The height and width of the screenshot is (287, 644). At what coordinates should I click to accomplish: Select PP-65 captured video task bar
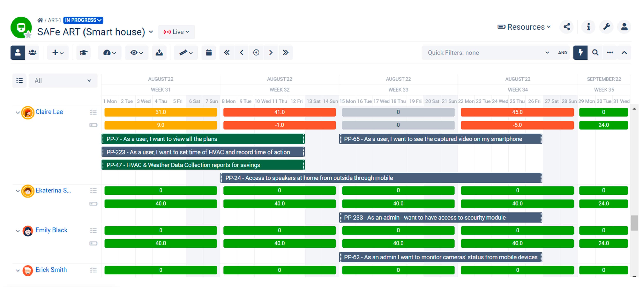point(441,139)
